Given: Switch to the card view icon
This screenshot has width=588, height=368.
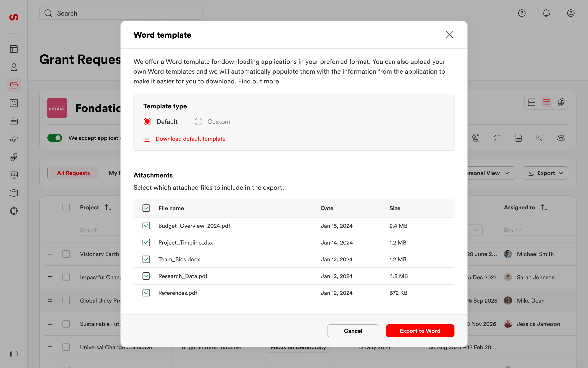Looking at the screenshot, I should (x=532, y=102).
